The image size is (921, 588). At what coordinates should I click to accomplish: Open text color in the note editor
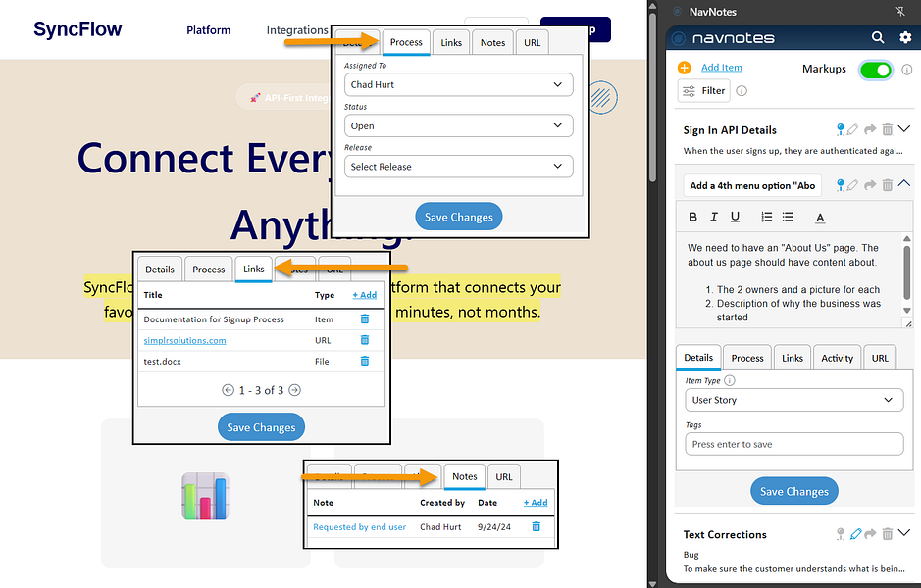[x=820, y=218]
